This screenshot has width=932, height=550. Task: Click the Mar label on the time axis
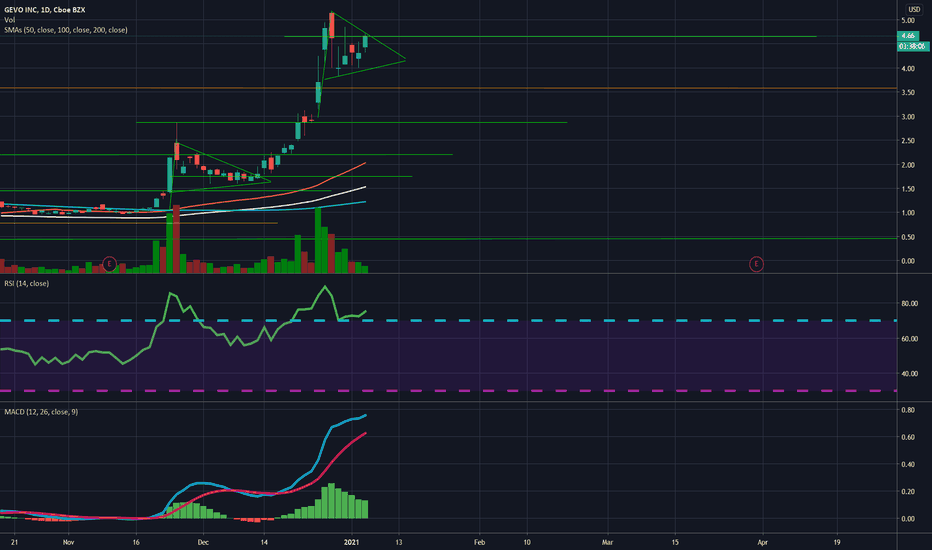coord(607,542)
